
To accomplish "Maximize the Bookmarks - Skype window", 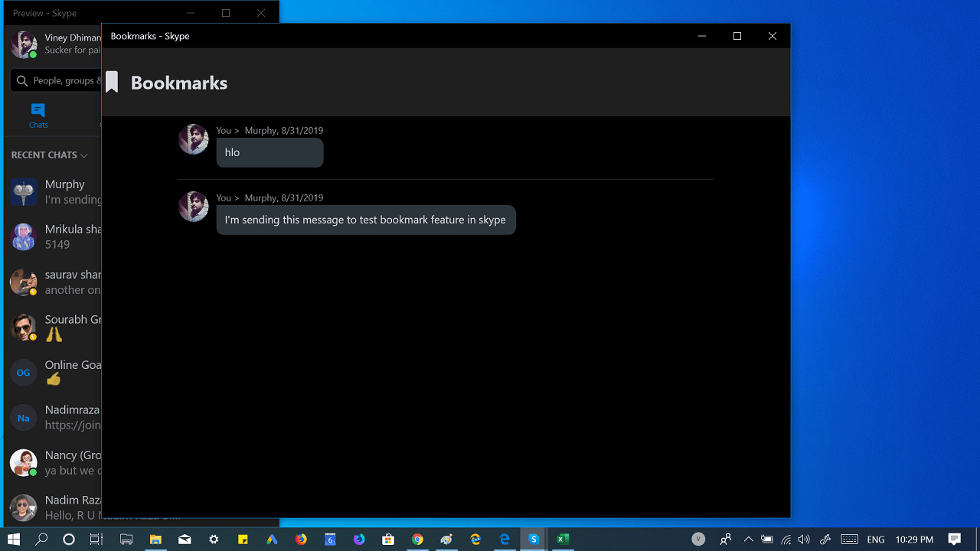I will 737,36.
